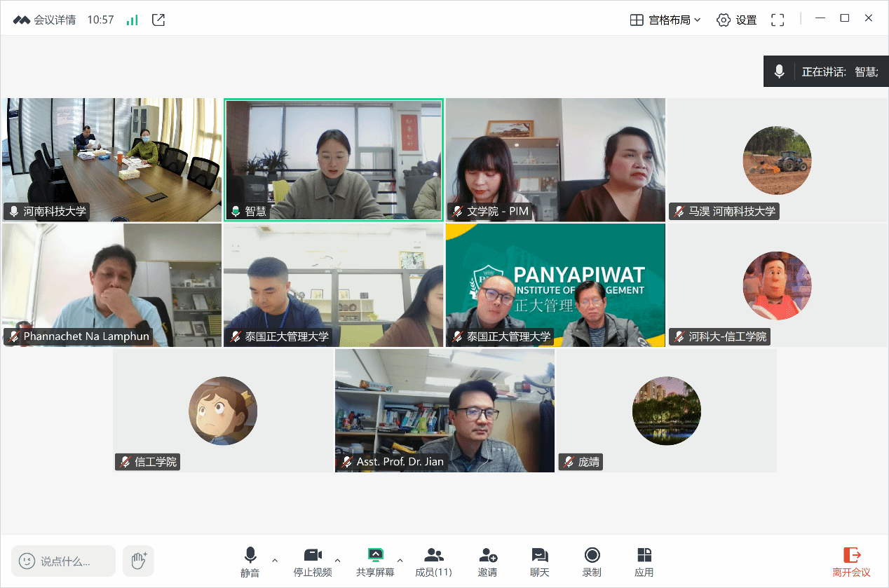This screenshot has width=889, height=588.
Task: Click the pop-out share window icon
Action: coord(158,20)
